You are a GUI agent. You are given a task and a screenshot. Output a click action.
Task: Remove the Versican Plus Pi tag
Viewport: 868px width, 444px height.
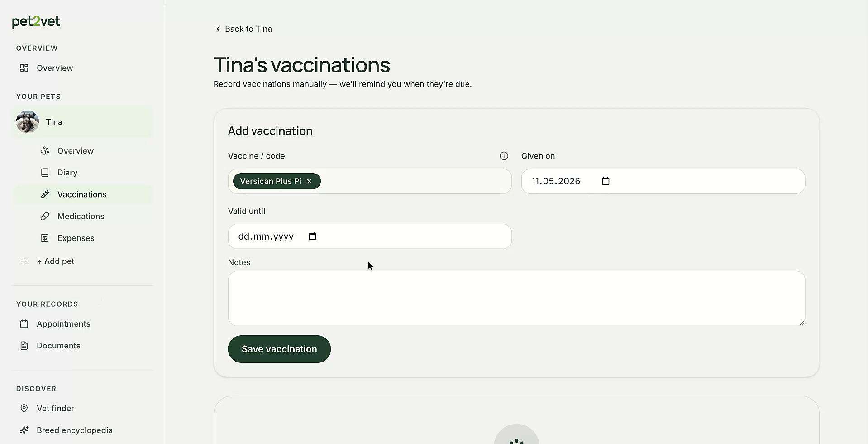click(310, 181)
